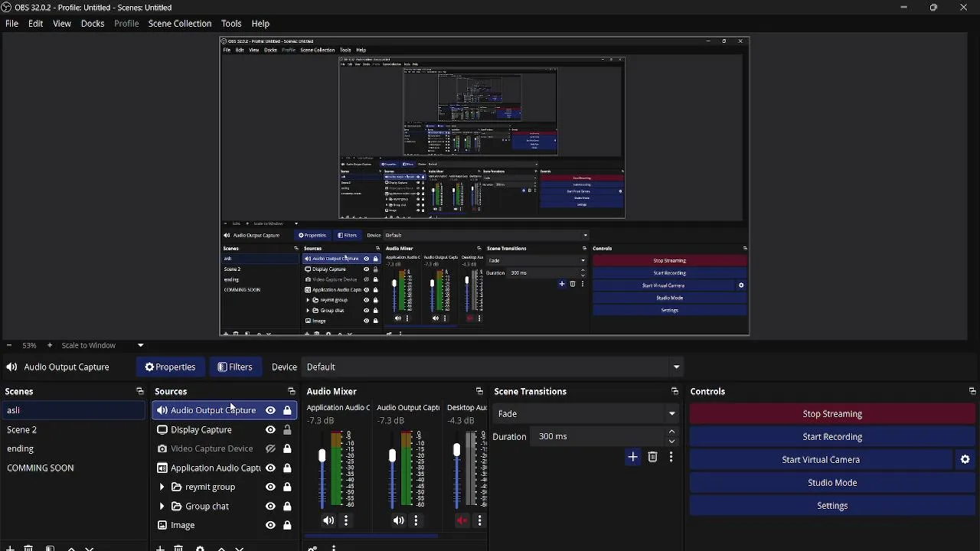980x551 pixels.
Task: Click the Duration field showing 300 ms
Action: 599,436
